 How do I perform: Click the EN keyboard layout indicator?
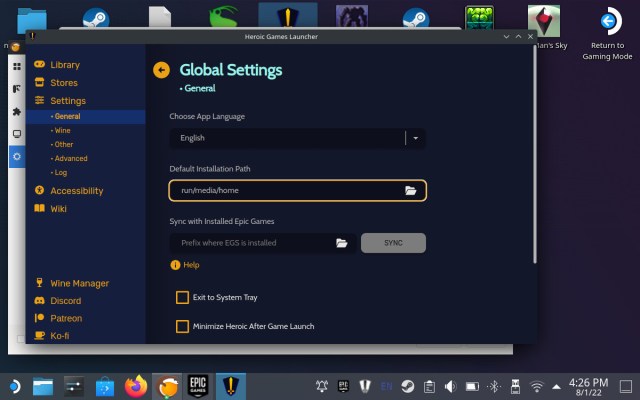pos(386,386)
